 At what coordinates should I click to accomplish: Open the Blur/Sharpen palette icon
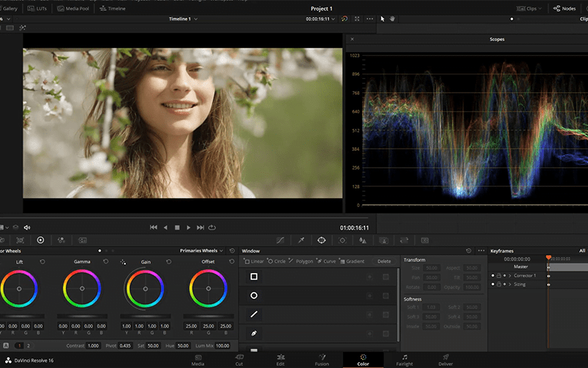click(x=362, y=241)
